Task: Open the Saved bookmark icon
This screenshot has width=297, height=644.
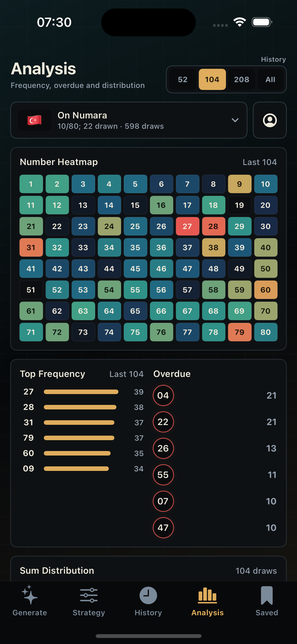Action: (267, 595)
